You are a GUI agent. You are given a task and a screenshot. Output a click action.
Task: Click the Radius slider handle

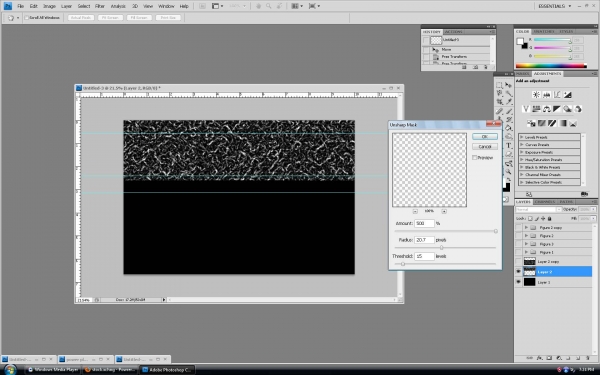[x=441, y=248]
